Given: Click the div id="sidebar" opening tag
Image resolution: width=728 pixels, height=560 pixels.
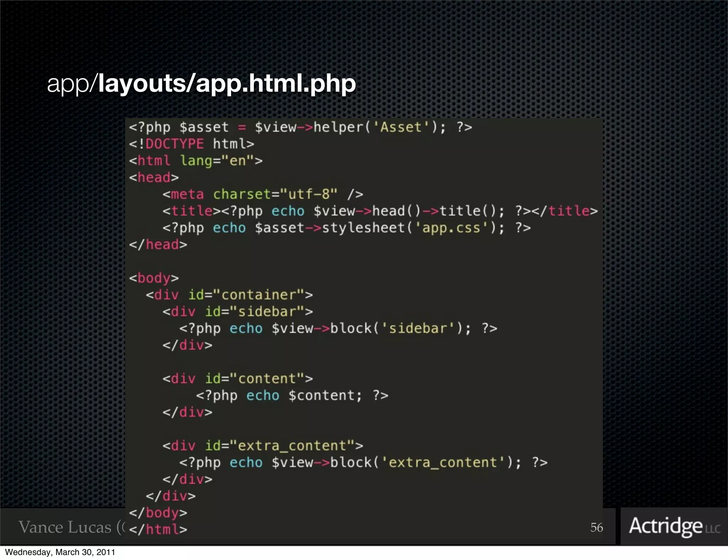Looking at the screenshot, I should (x=237, y=312).
